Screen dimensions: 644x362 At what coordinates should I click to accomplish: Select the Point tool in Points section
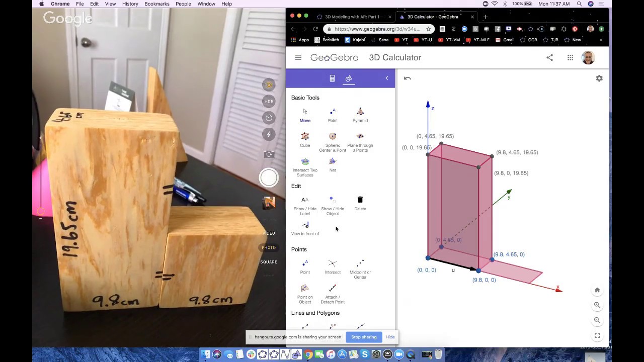coord(305,267)
